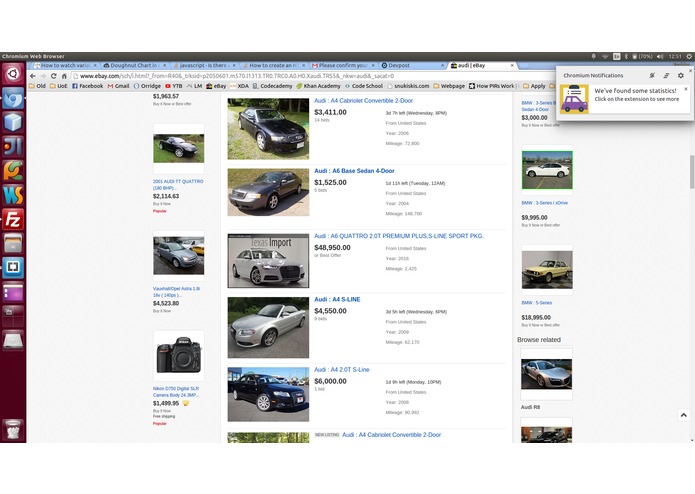The width and height of the screenshot is (695, 494).
Task: Click the page vertical scrollbar thumb
Action: point(692,172)
